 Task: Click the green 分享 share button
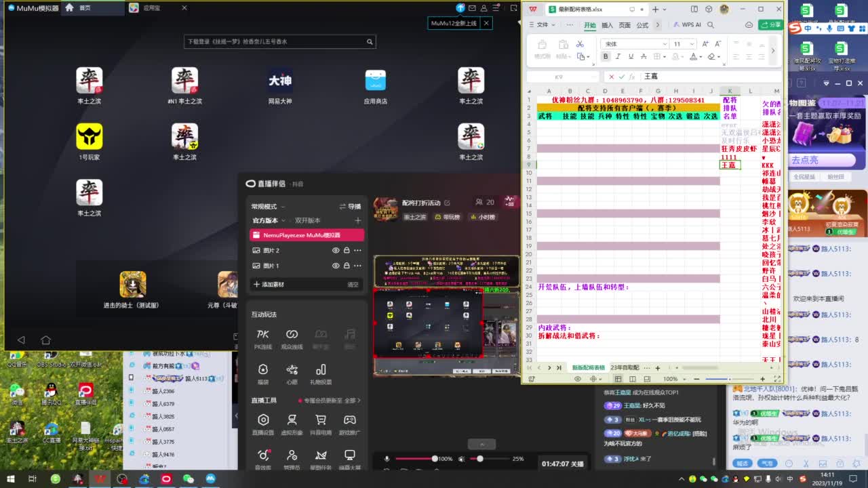[x=770, y=25]
